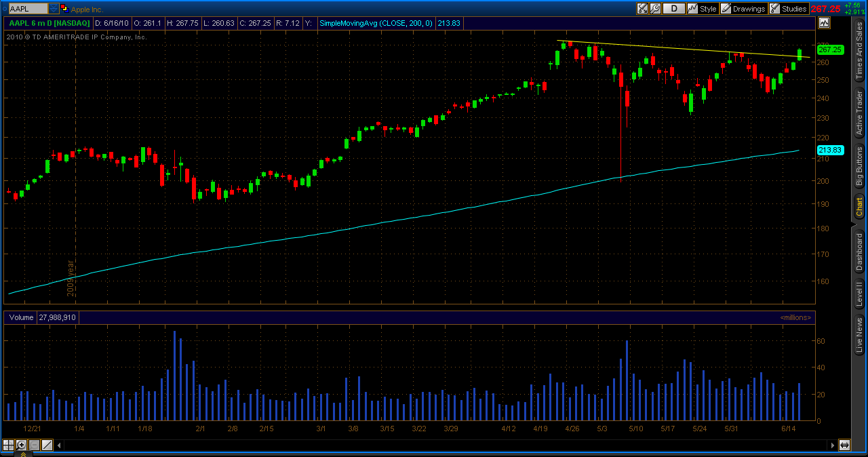Image resolution: width=868 pixels, height=457 pixels.
Task: Click the <millions> unit label
Action: click(x=795, y=317)
